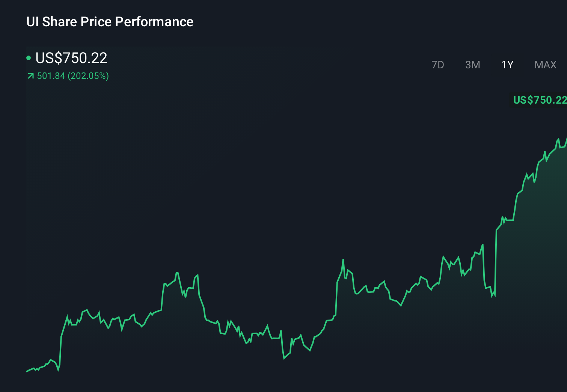Click the lowest mid-chart dip of the line

pos(284,358)
